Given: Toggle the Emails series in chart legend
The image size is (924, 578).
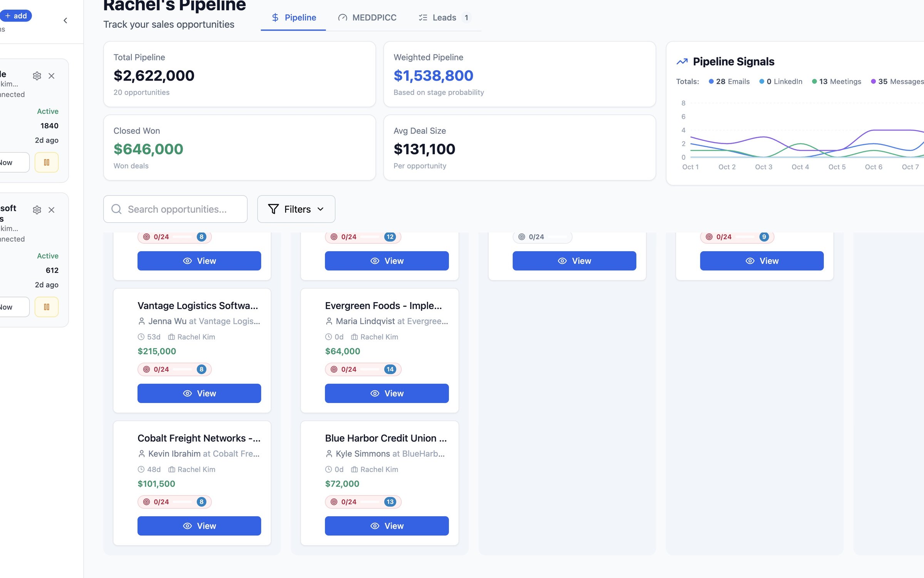Looking at the screenshot, I should [729, 82].
